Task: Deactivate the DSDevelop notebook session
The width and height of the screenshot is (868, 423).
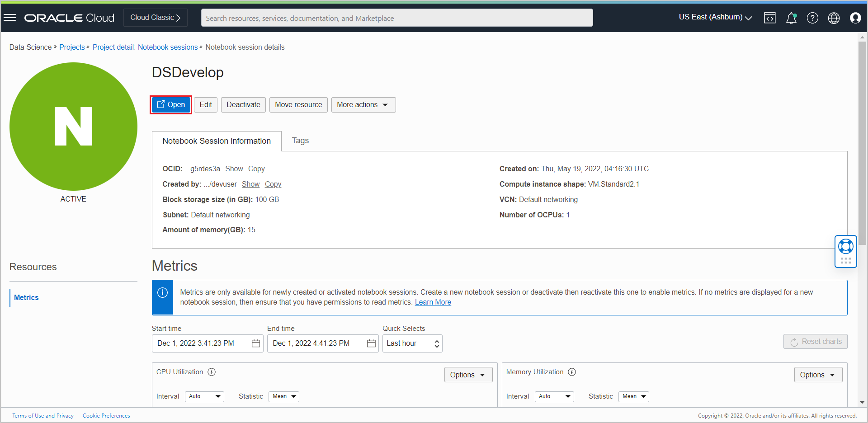Action: coord(243,104)
